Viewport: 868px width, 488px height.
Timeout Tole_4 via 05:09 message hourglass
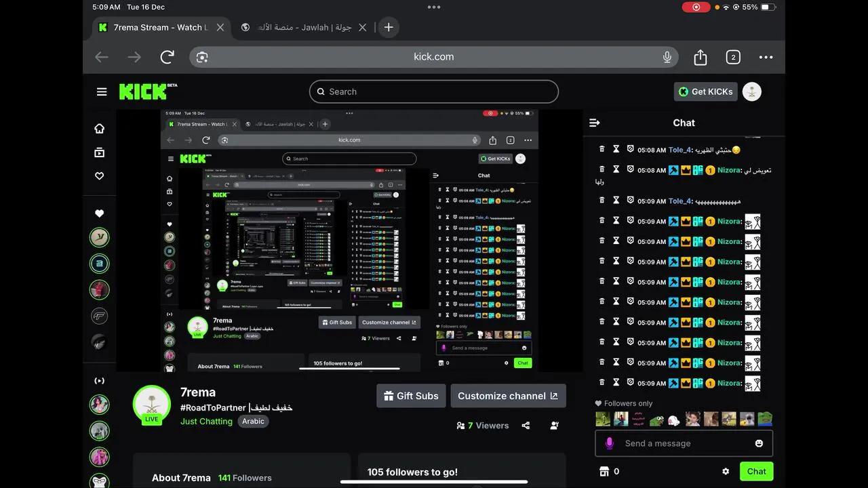[x=616, y=201]
